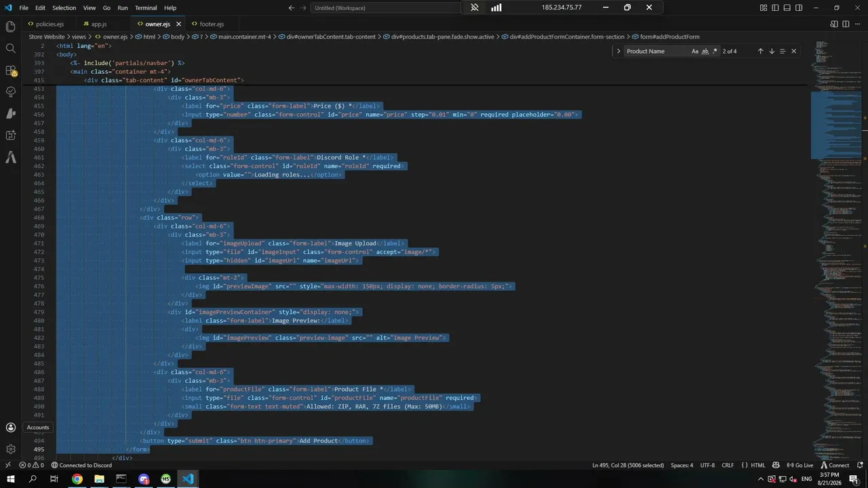Open the Accounts menu in activity bar
This screenshot has height=488, width=868.
10,428
